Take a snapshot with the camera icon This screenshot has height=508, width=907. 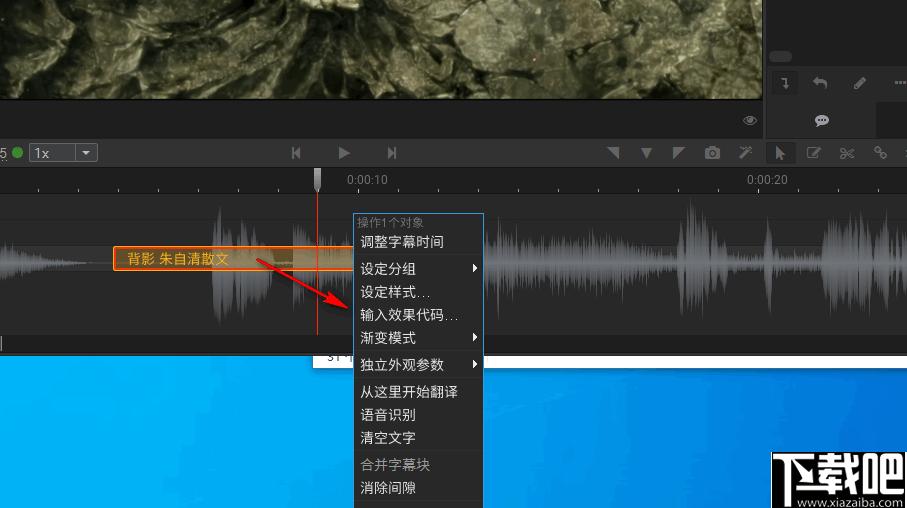712,153
